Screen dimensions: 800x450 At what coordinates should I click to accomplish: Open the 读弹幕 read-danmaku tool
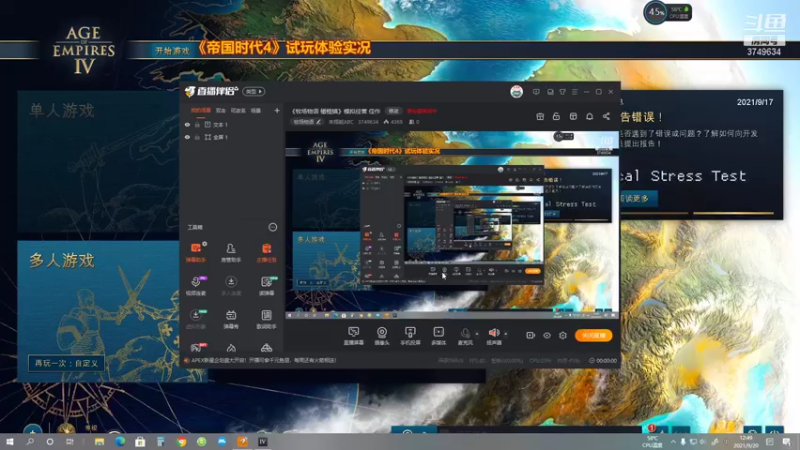[x=266, y=286]
